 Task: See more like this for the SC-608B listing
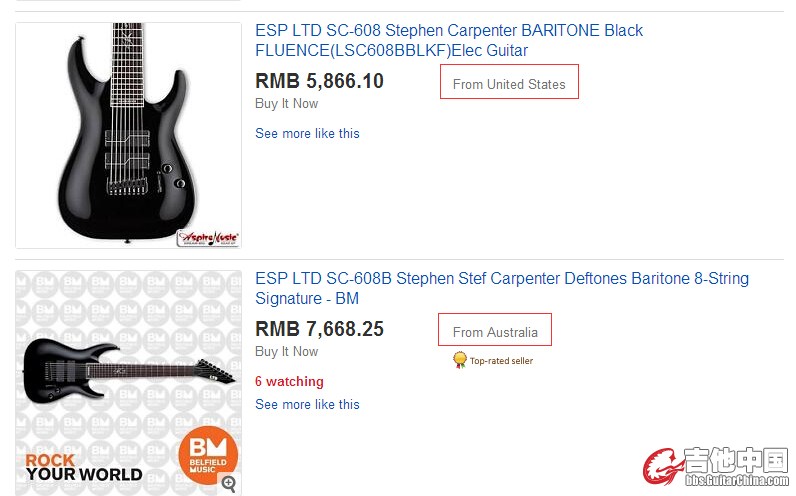click(x=307, y=405)
